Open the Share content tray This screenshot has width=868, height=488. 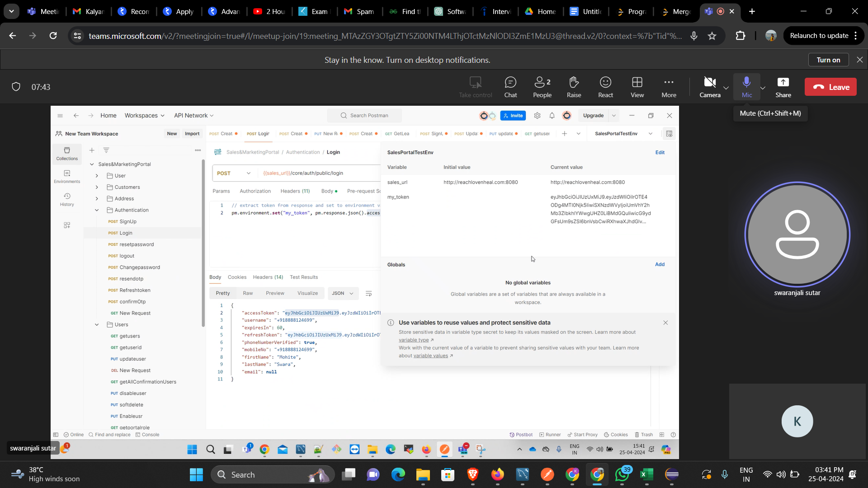coord(783,87)
